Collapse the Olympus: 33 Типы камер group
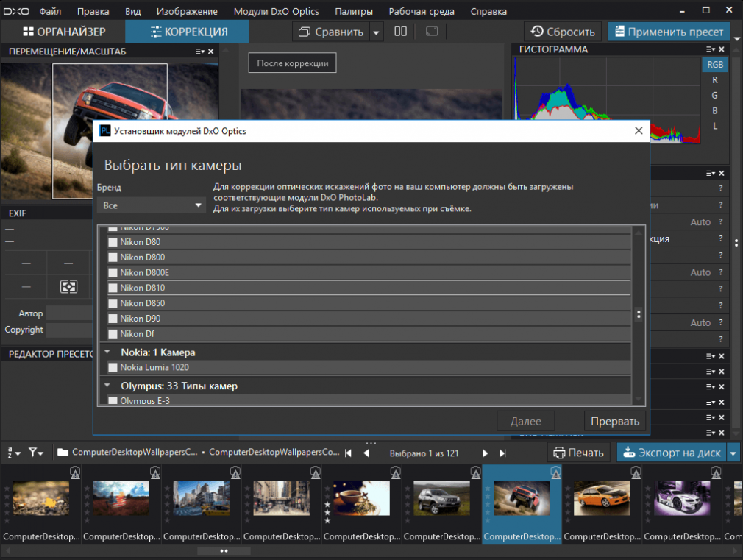The height and width of the screenshot is (560, 743). 107,386
